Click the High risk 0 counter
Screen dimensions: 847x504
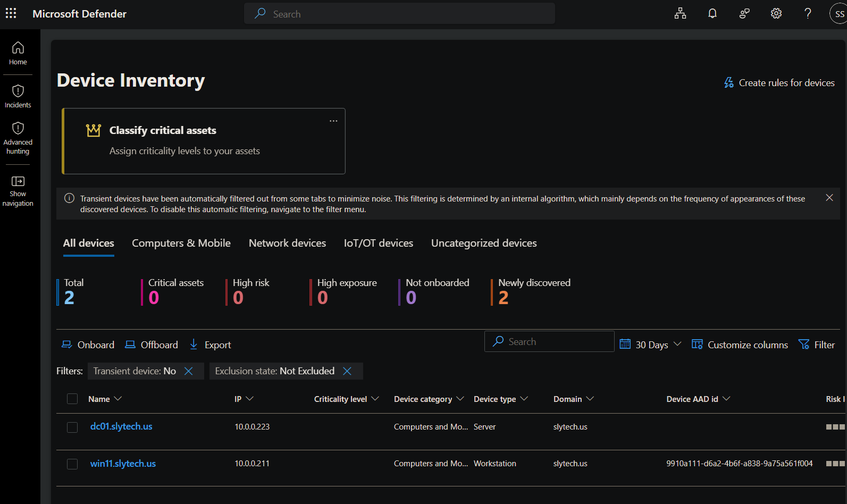249,292
